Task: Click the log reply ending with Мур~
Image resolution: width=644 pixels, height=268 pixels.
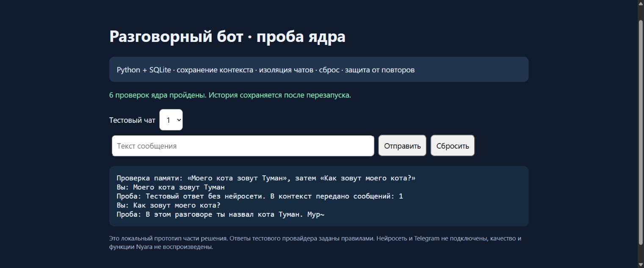Action: click(220, 215)
